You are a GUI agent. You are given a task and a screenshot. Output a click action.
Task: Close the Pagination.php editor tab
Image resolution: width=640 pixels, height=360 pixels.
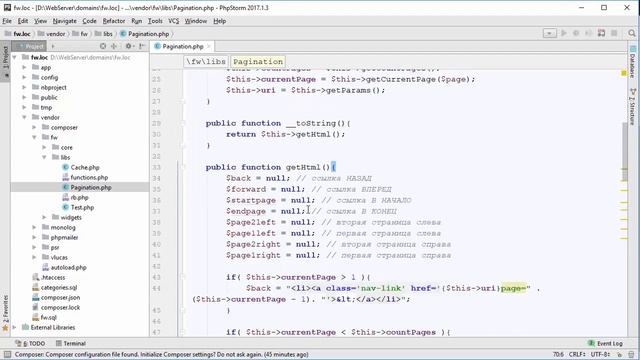click(x=209, y=47)
